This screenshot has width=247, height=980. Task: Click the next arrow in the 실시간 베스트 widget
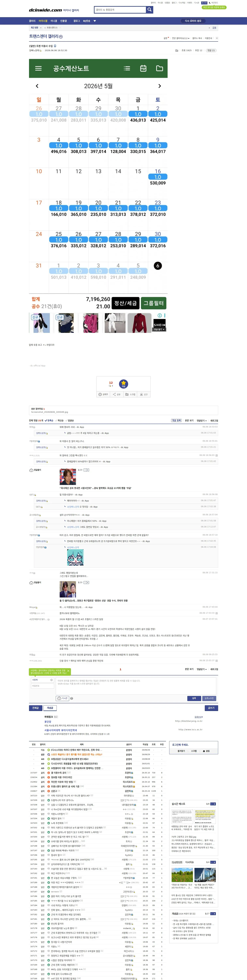point(214,804)
